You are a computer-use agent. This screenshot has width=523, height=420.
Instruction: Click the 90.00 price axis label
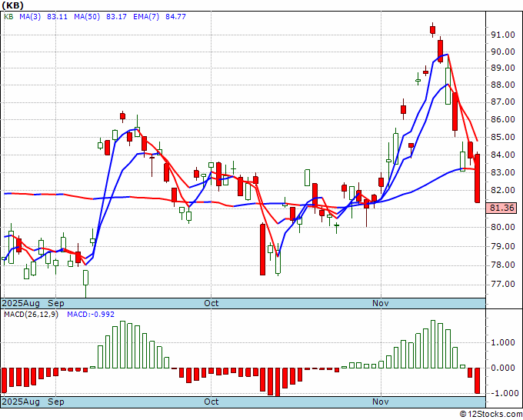pos(502,52)
